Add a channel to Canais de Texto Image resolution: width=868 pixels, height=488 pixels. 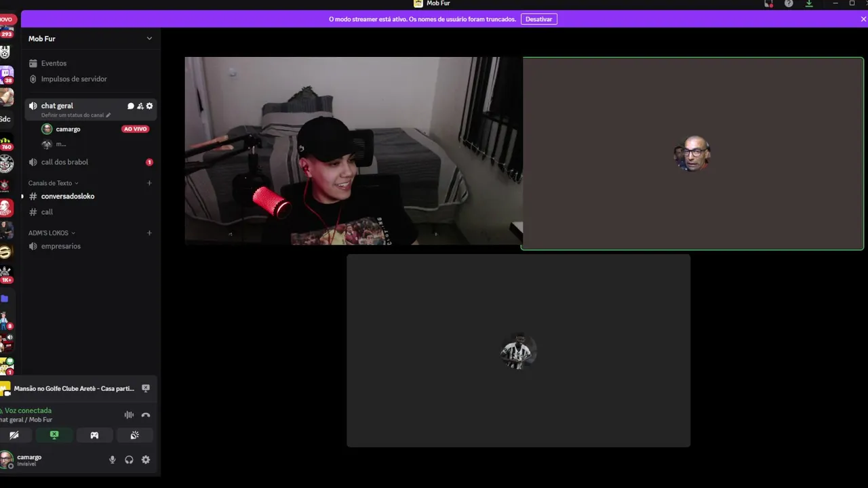point(149,183)
